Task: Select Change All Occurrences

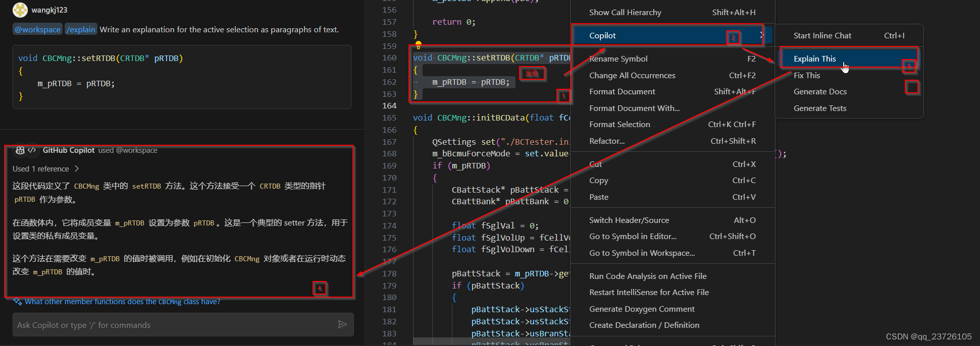Action: 673,75
